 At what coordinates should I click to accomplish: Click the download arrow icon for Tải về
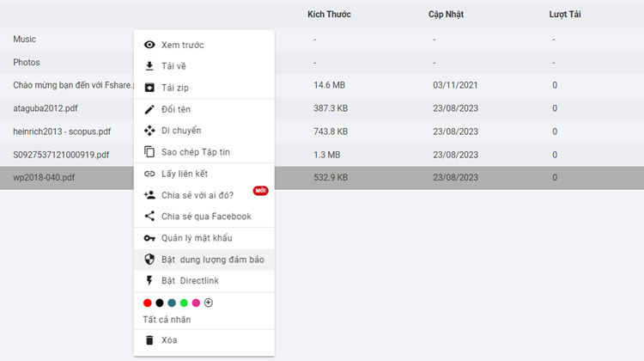pos(149,66)
